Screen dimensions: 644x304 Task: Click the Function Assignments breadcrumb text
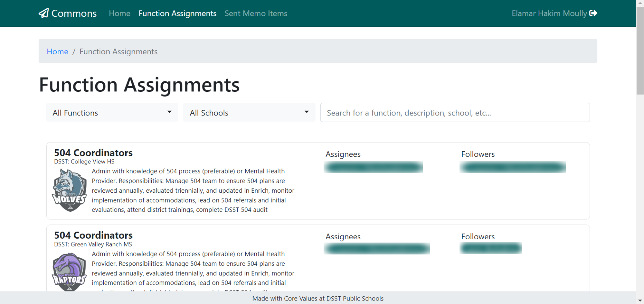tap(118, 51)
